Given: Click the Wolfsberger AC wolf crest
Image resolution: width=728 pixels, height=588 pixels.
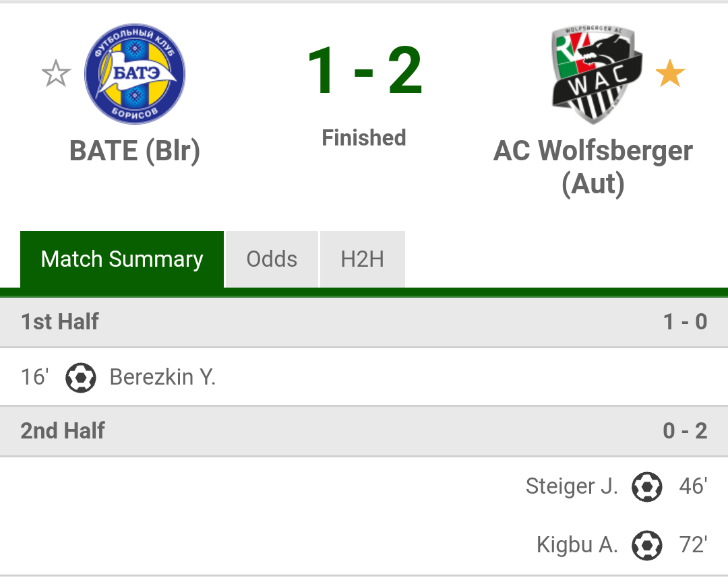Looking at the screenshot, I should click(x=597, y=74).
